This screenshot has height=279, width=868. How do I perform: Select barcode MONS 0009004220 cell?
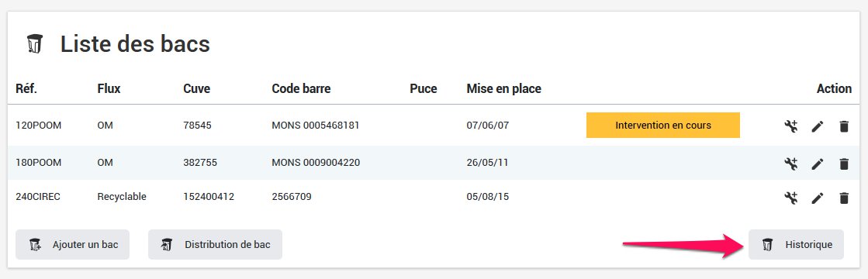coord(316,163)
